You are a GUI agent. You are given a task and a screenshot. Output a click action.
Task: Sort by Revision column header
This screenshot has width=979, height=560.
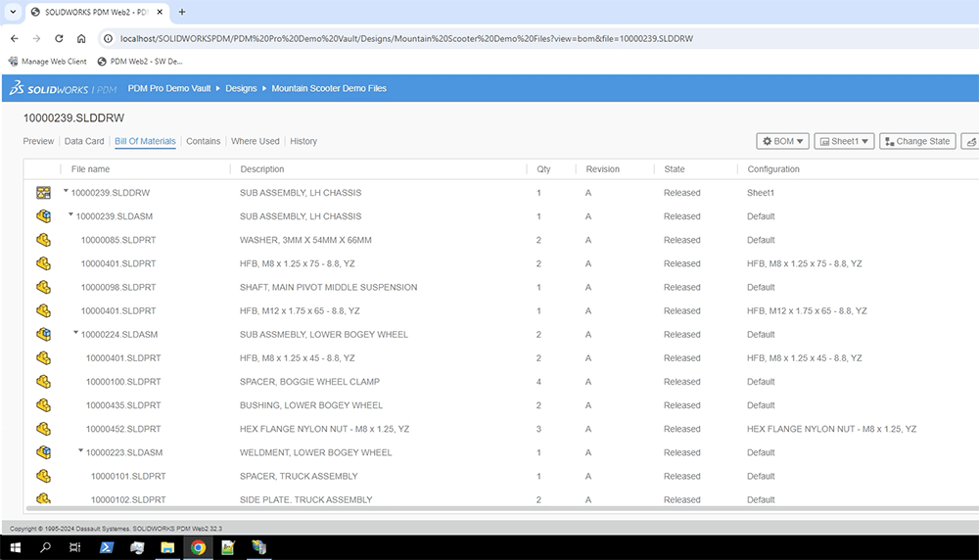[x=602, y=169]
